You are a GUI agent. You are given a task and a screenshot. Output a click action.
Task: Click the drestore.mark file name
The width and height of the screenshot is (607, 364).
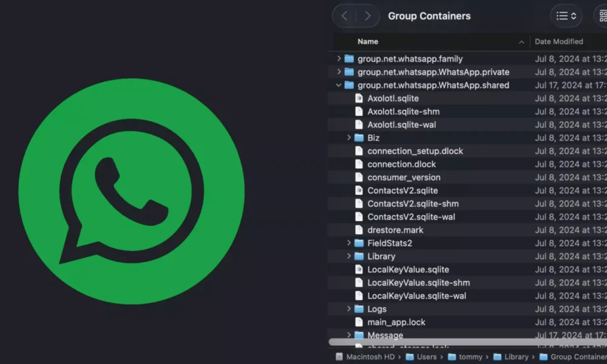395,230
